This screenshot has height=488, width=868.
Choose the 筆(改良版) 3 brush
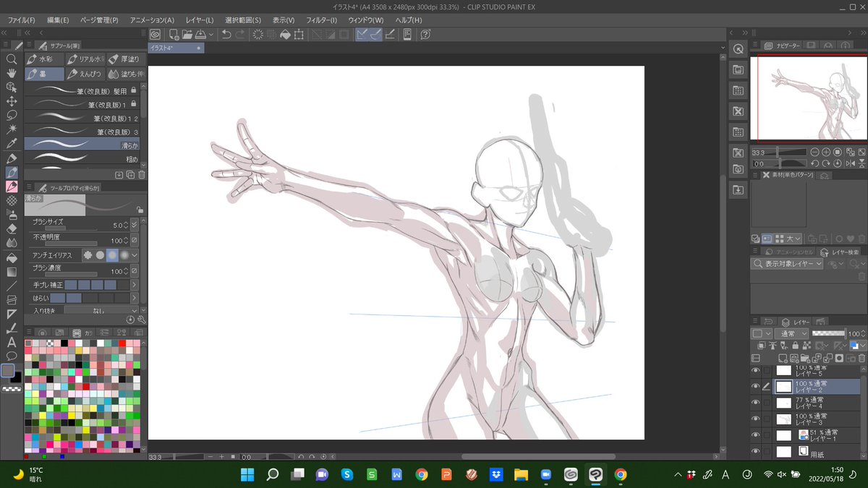82,132
